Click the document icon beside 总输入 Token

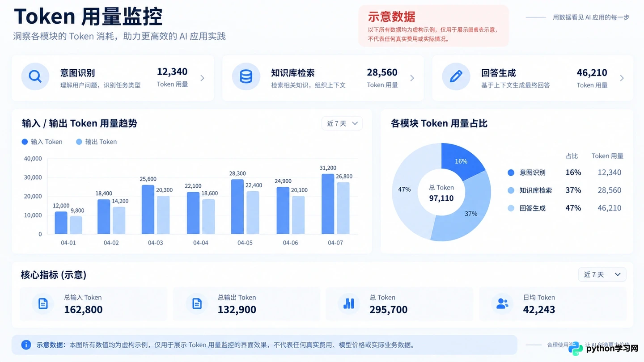coord(43,304)
